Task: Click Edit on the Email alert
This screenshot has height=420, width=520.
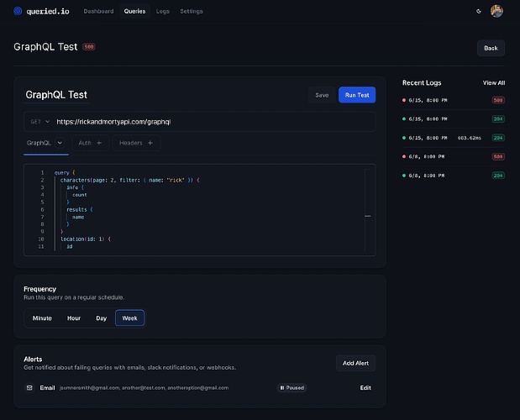Action: [x=365, y=388]
